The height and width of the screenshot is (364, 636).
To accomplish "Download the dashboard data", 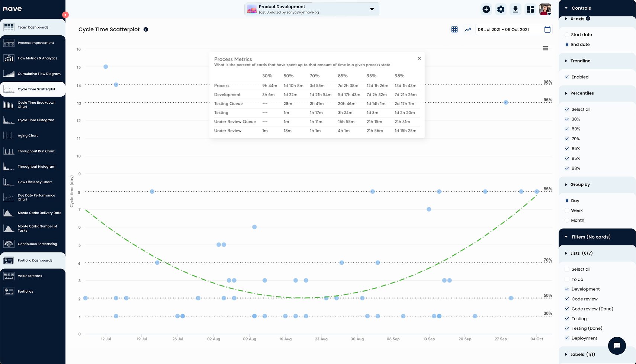I will click(515, 9).
